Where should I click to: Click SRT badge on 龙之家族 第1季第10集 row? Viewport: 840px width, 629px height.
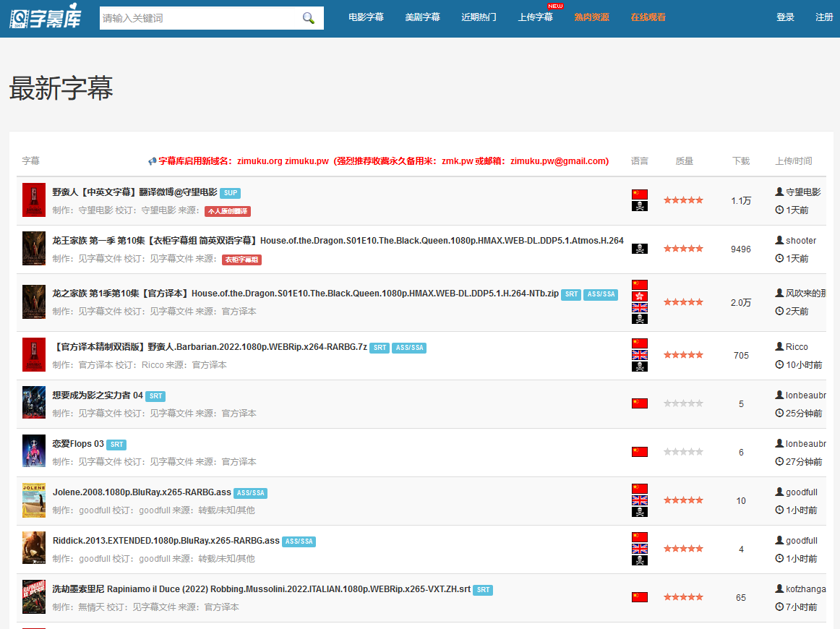click(571, 294)
